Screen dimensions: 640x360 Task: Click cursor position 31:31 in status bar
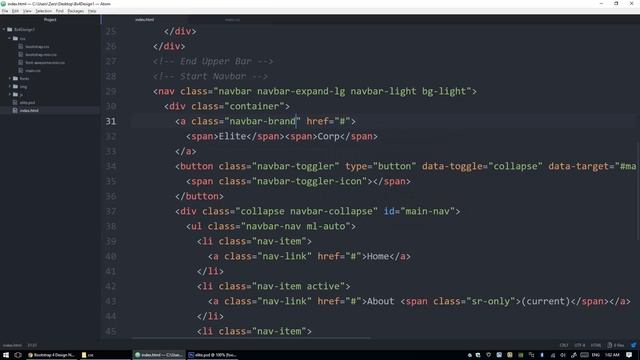(x=32, y=345)
